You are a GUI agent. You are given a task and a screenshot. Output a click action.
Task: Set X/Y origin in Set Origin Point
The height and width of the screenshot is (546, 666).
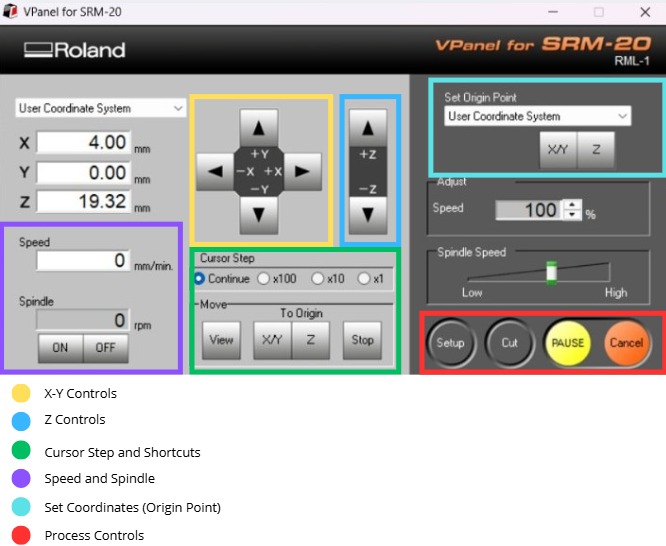point(558,150)
